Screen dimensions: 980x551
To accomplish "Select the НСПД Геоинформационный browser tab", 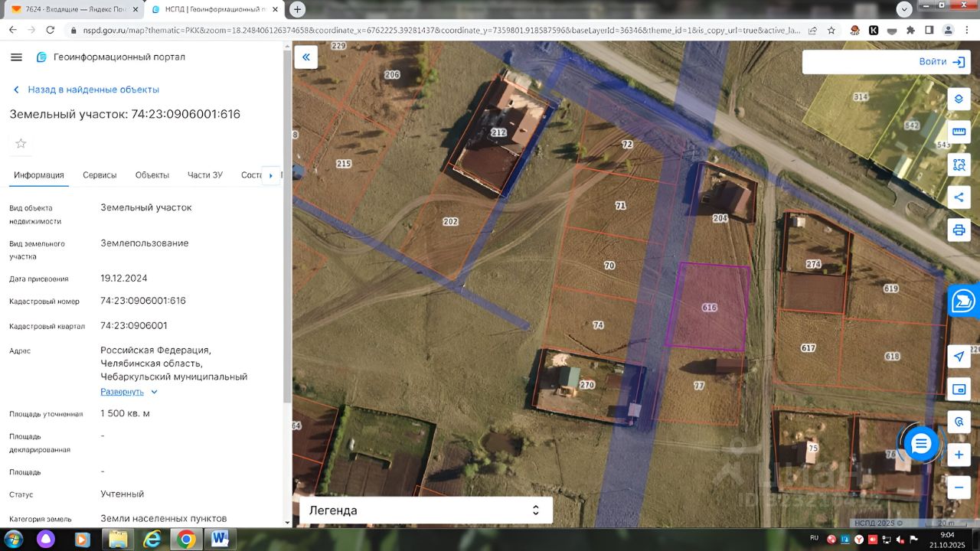I will [215, 9].
